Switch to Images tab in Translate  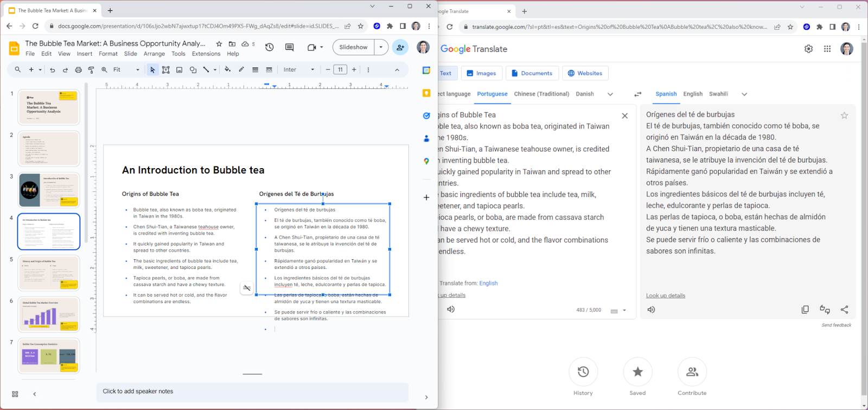click(x=481, y=73)
